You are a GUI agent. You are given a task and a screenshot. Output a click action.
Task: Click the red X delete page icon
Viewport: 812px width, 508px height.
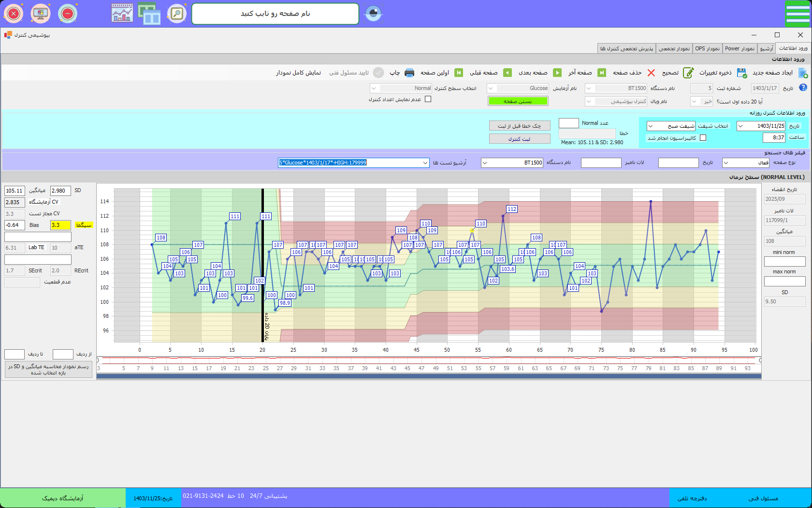[651, 73]
